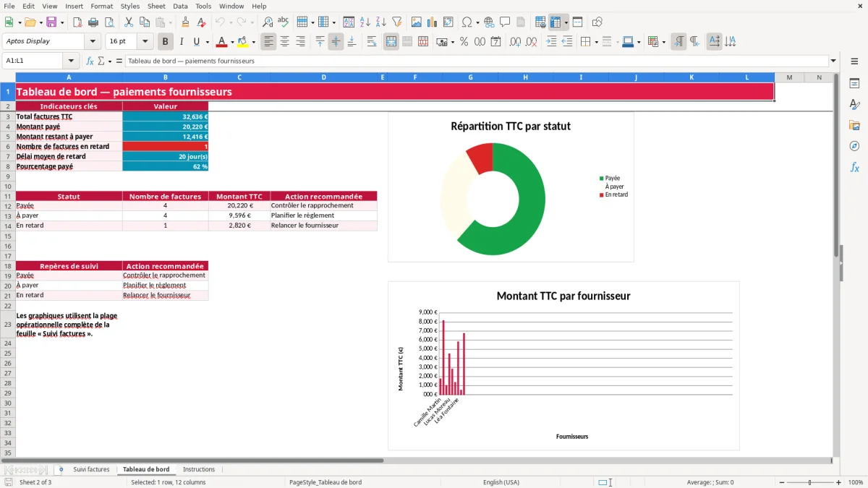Click Font Color red swatch button
Screen dimensions: 868x488
coord(221,42)
